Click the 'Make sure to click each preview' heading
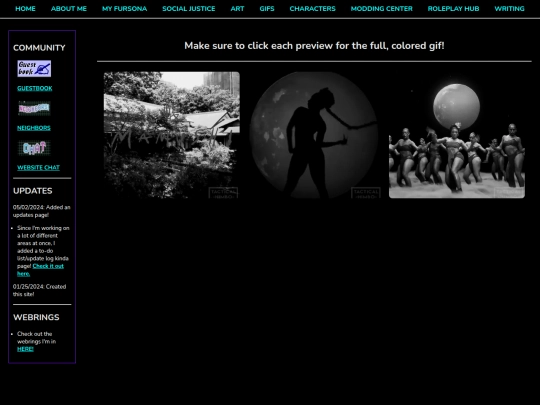Viewport: 540px width, 405px height. pos(314,46)
